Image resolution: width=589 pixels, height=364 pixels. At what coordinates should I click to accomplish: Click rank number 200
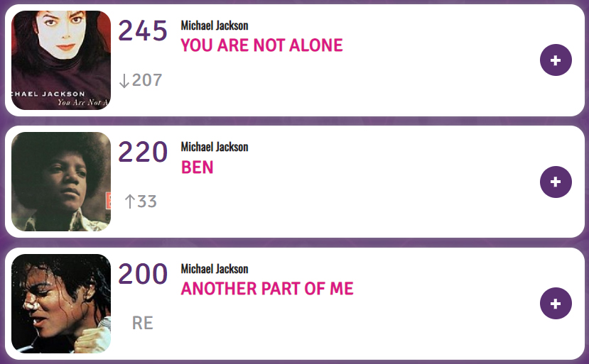pos(143,274)
